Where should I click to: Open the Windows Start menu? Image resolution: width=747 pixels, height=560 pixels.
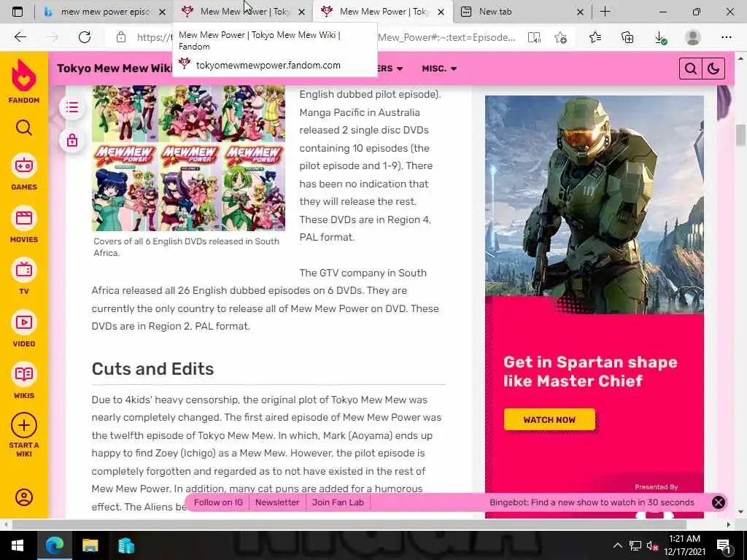pyautogui.click(x=18, y=545)
